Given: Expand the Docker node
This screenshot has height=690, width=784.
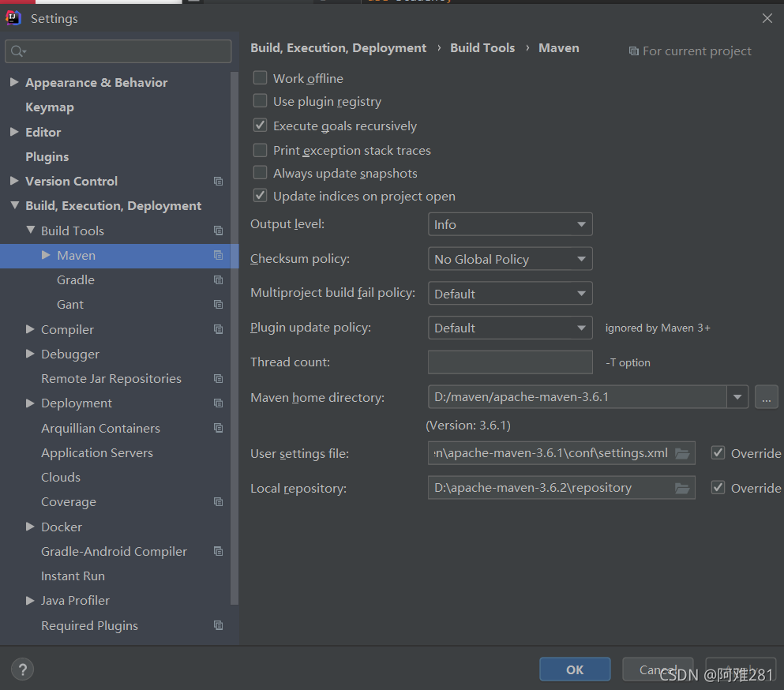Looking at the screenshot, I should point(30,527).
